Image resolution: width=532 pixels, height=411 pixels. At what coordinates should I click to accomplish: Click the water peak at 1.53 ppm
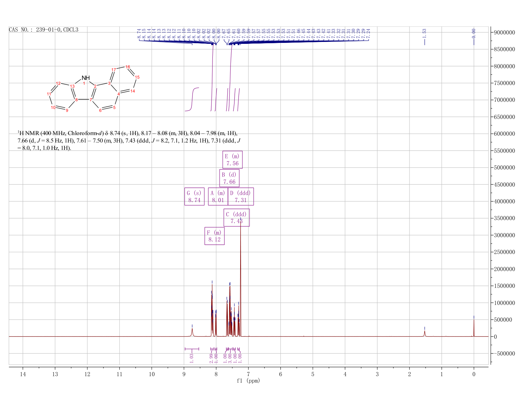point(425,333)
